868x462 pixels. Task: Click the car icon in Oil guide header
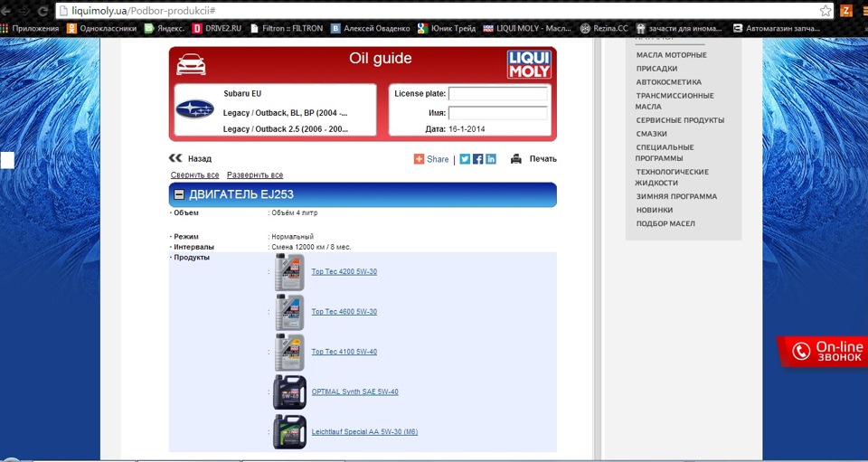pyautogui.click(x=191, y=64)
